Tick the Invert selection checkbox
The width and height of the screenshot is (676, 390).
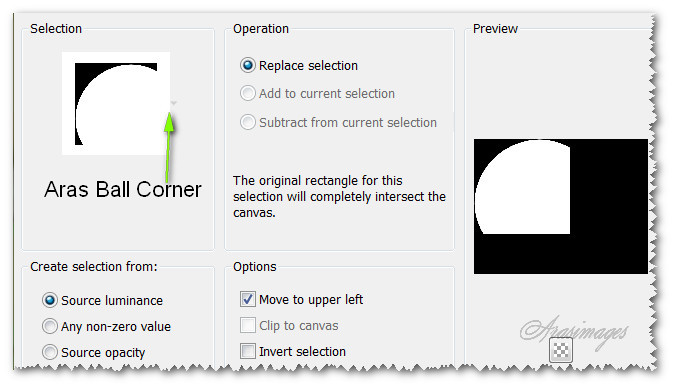293,351
